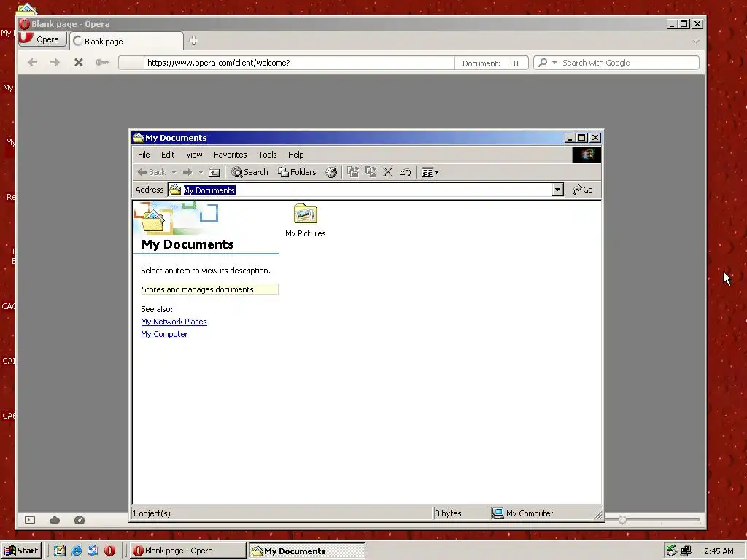The height and width of the screenshot is (560, 747).
Task: Select the My Pictures folder
Action: [x=306, y=220]
